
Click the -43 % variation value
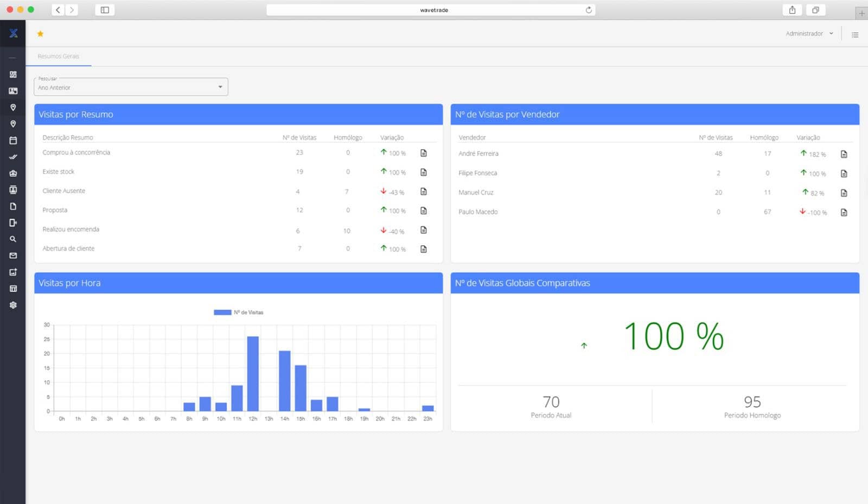(397, 193)
